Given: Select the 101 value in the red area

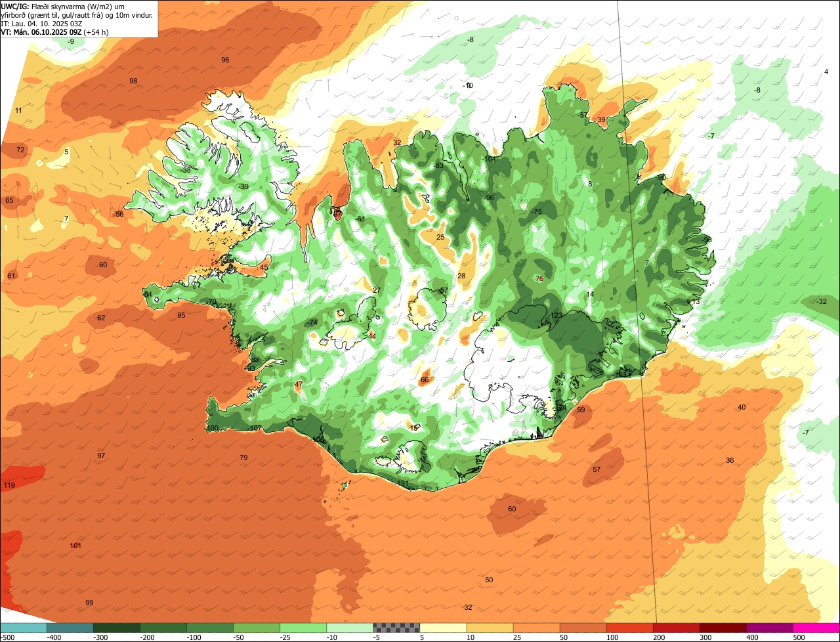Looking at the screenshot, I should coord(75,546).
